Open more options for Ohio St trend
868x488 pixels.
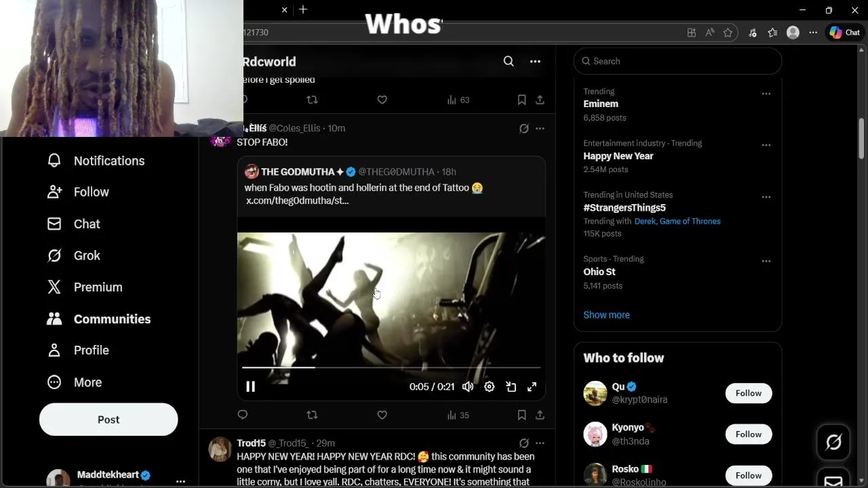pos(766,261)
